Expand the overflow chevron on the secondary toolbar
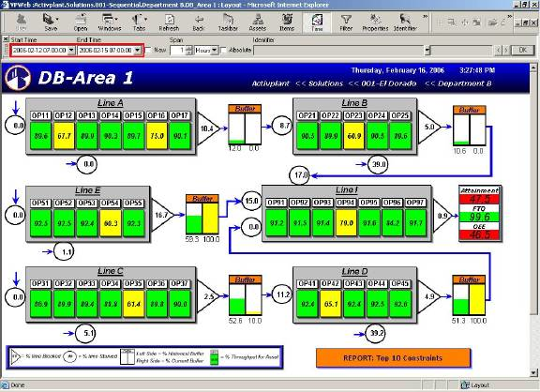Image resolution: width=540 pixels, height=392 pixels. click(509, 16)
